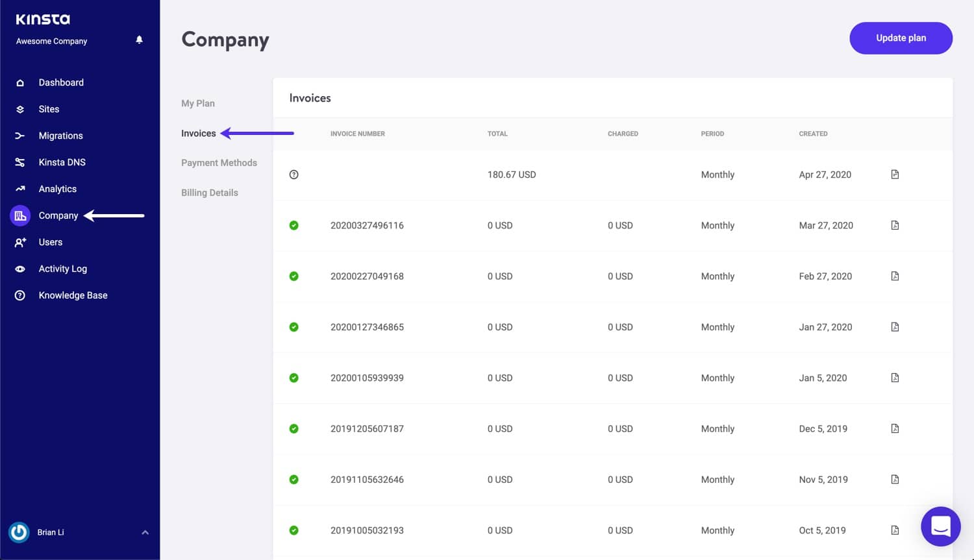The height and width of the screenshot is (560, 974).
Task: Select invoice number 20191205607187
Action: pos(367,429)
